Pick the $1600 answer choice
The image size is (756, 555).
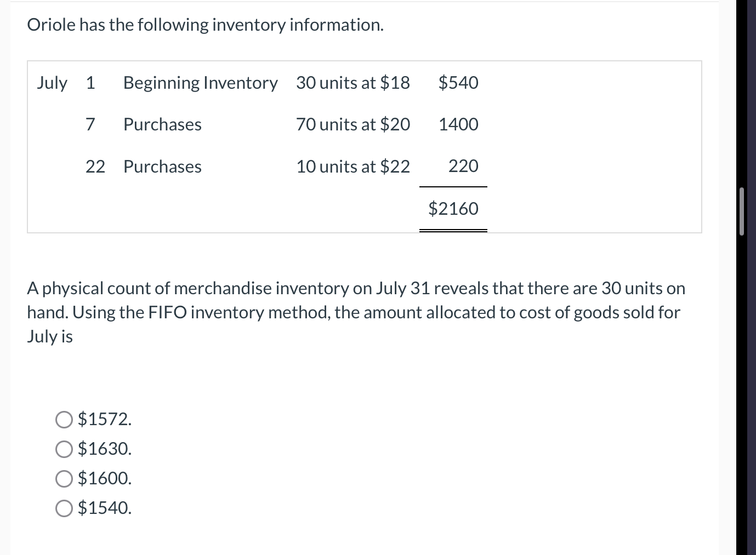point(64,479)
